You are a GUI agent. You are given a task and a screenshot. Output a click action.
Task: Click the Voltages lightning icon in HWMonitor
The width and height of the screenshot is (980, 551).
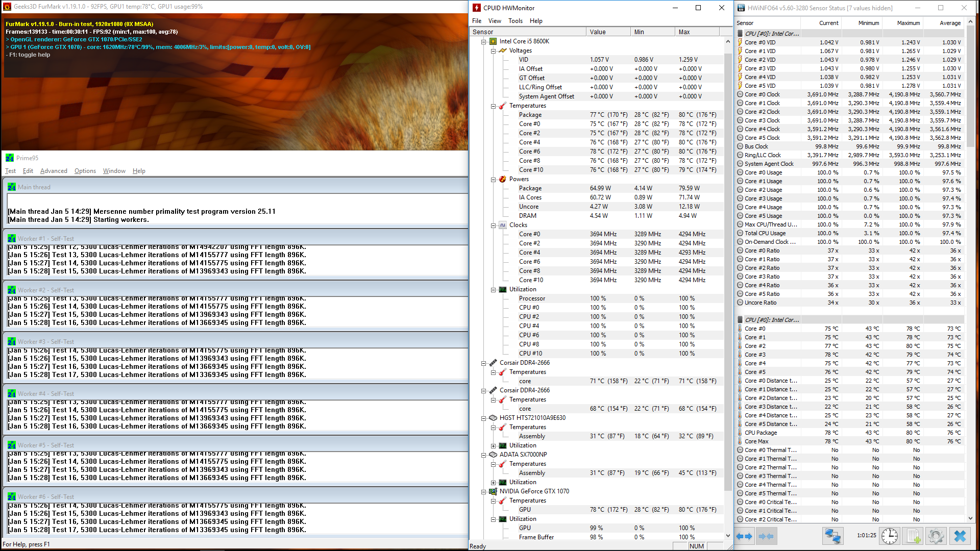(503, 51)
